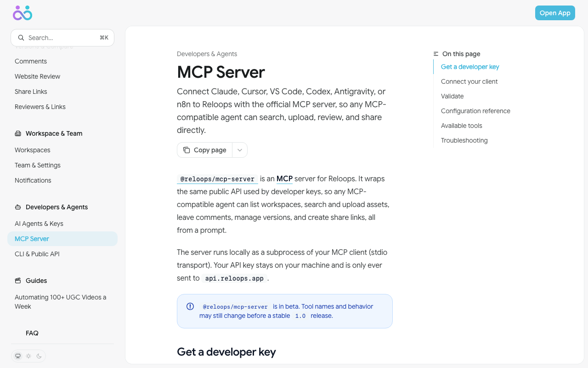
Task: Switch to light theme mode
Action: coord(28,356)
